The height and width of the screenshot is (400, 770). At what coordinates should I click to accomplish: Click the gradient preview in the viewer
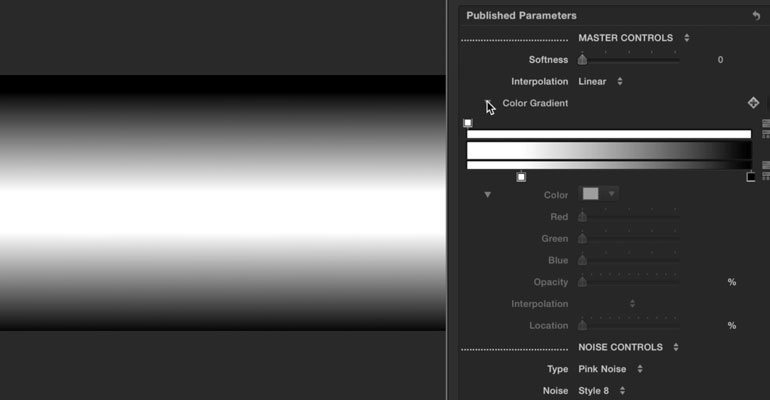(x=223, y=203)
